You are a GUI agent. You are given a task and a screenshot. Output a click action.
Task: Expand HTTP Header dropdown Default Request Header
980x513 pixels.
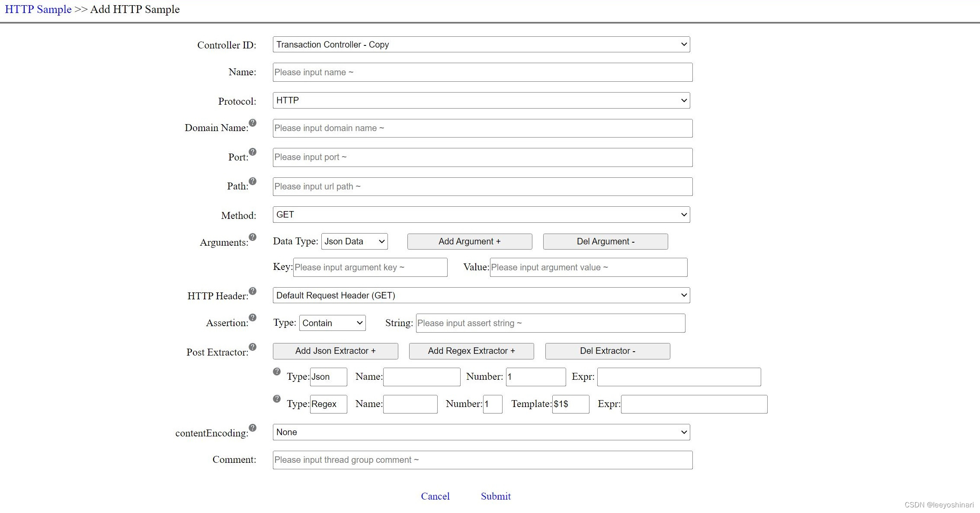click(481, 295)
